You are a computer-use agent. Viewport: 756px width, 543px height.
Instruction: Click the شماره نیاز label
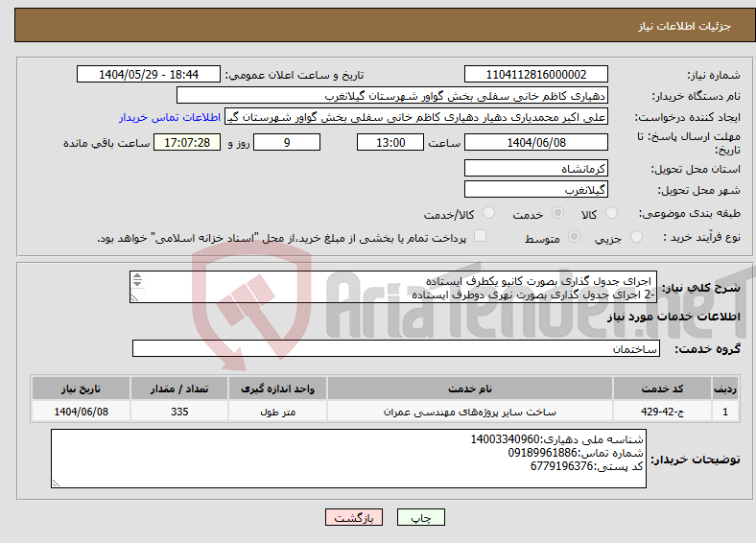point(714,75)
